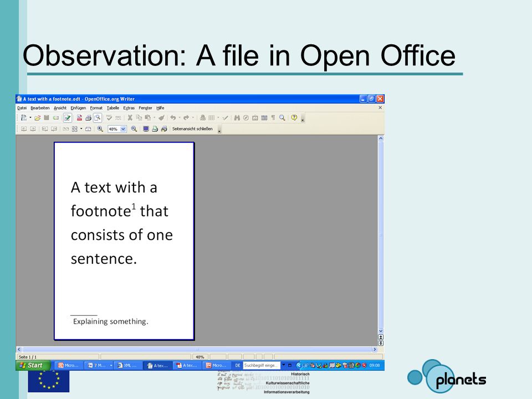Click the Show Draw Functions icon
This screenshot has height=399, width=532.
225,117
